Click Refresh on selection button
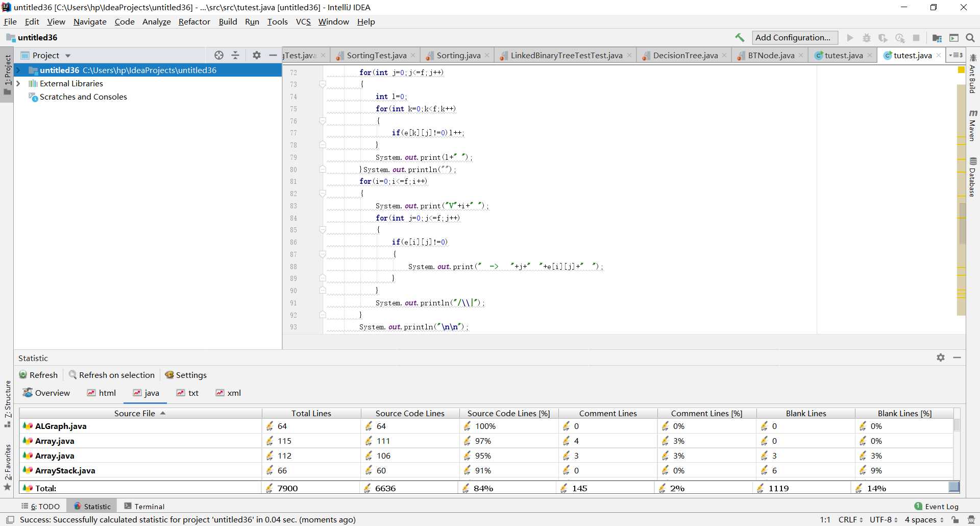Image resolution: width=980 pixels, height=526 pixels. point(112,375)
